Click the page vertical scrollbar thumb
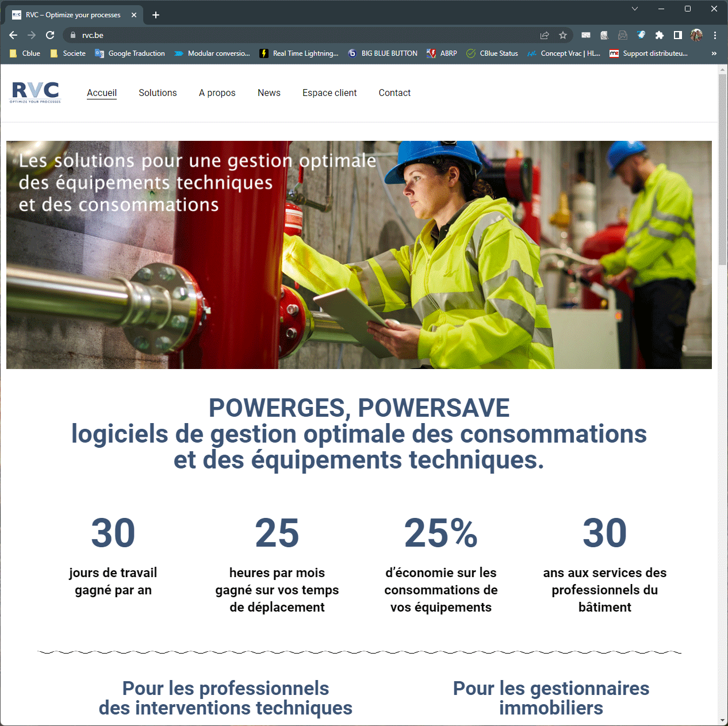728x726 pixels. pos(722,170)
